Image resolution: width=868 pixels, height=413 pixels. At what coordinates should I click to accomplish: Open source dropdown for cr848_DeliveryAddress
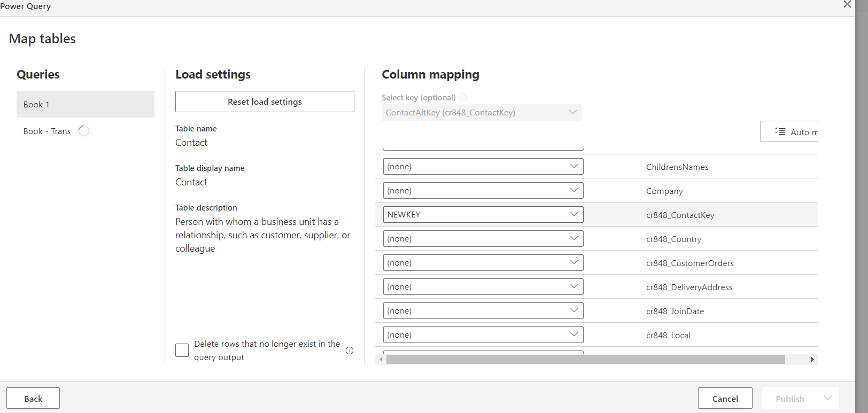click(483, 287)
